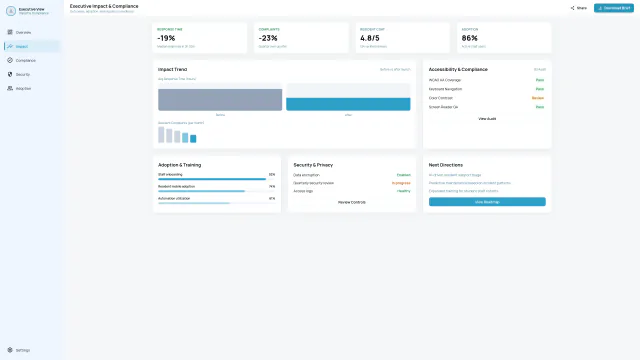This screenshot has width=640, height=360.
Task: Click the In progress security review status
Action: 401,183
